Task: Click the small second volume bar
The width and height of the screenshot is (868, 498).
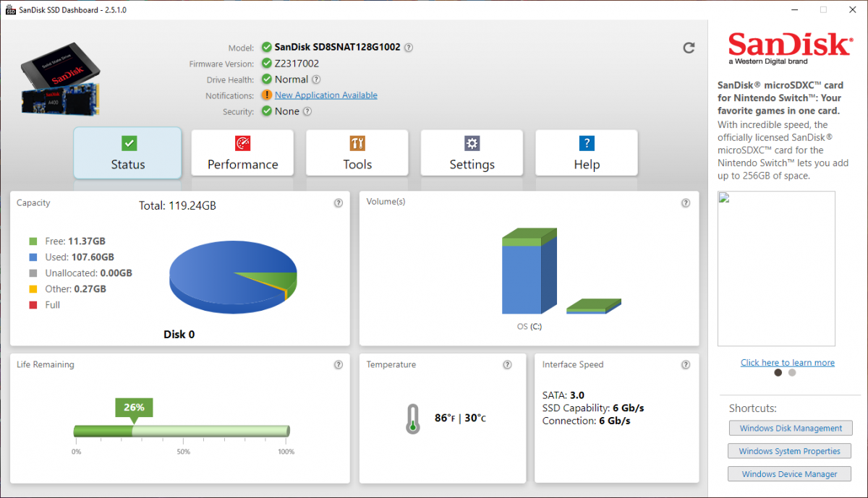Action: [x=593, y=306]
